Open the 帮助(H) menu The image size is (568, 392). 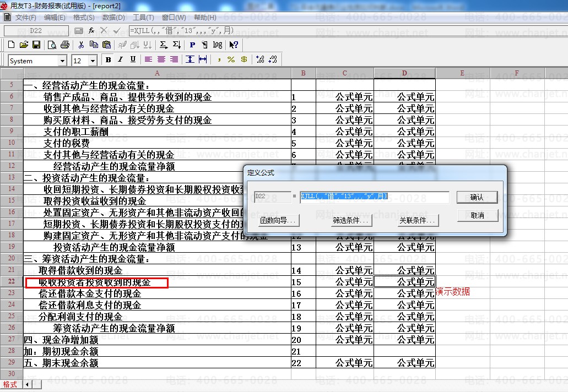(x=205, y=18)
